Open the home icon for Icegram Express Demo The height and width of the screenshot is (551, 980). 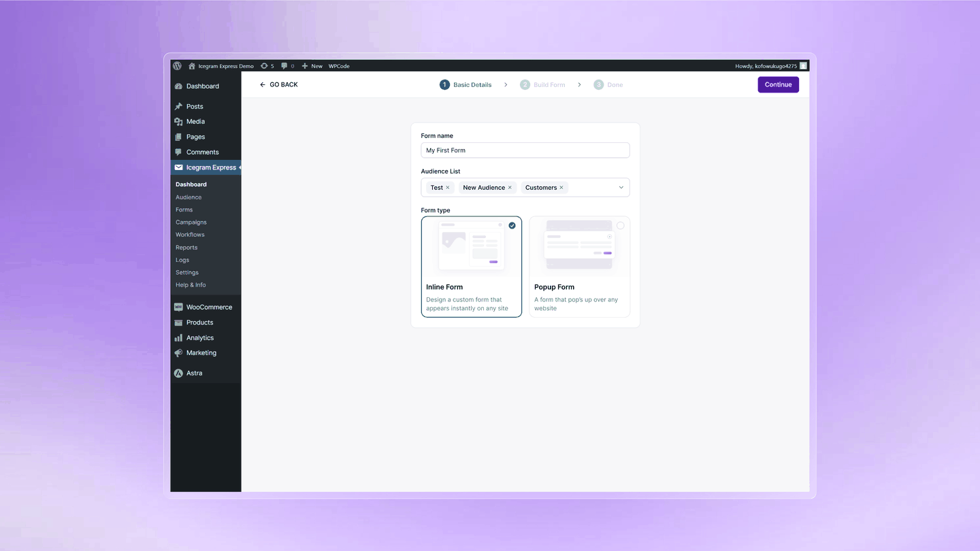(x=192, y=66)
